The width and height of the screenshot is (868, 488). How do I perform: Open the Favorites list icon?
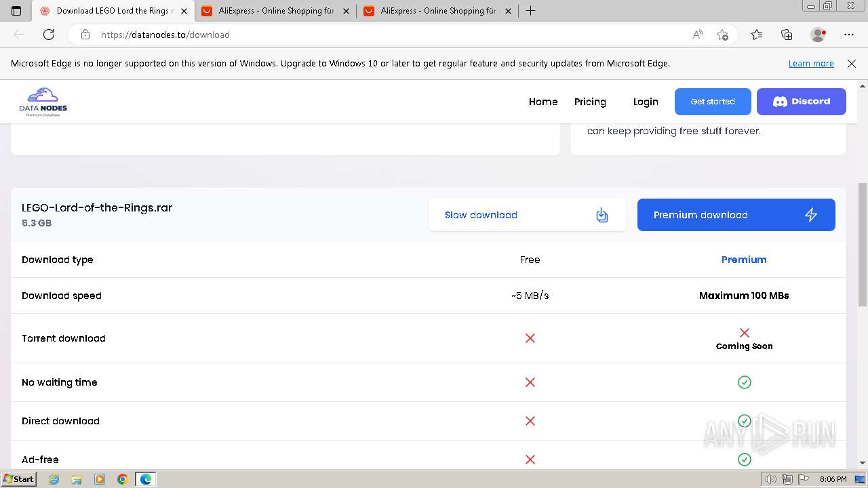pyautogui.click(x=757, y=35)
